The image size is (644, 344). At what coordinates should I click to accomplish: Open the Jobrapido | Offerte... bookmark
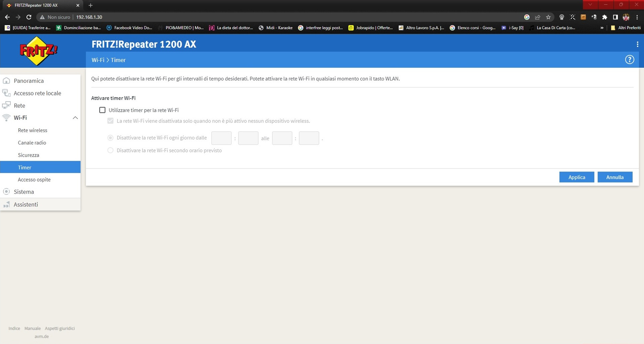371,28
